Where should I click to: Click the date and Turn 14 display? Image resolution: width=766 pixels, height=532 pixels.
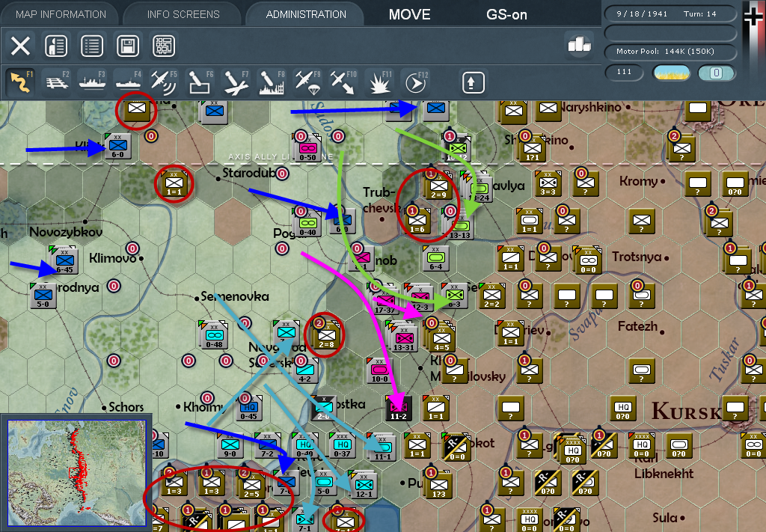coord(670,13)
